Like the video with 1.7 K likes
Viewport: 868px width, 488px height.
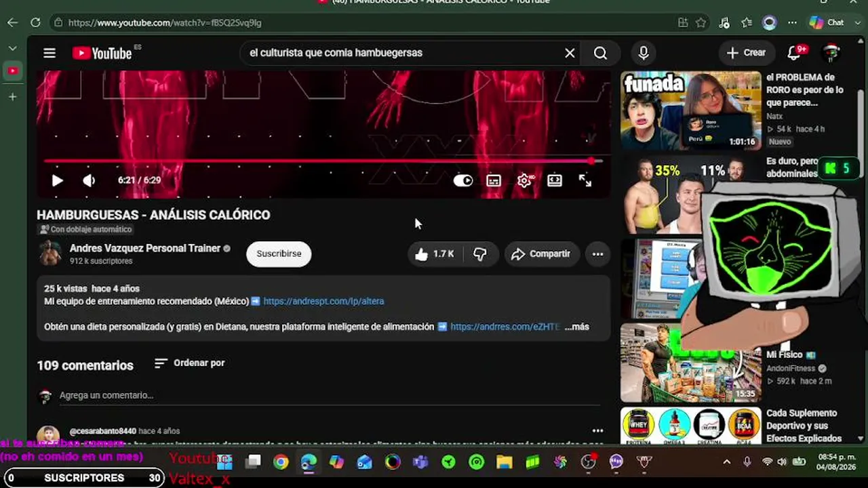(435, 254)
